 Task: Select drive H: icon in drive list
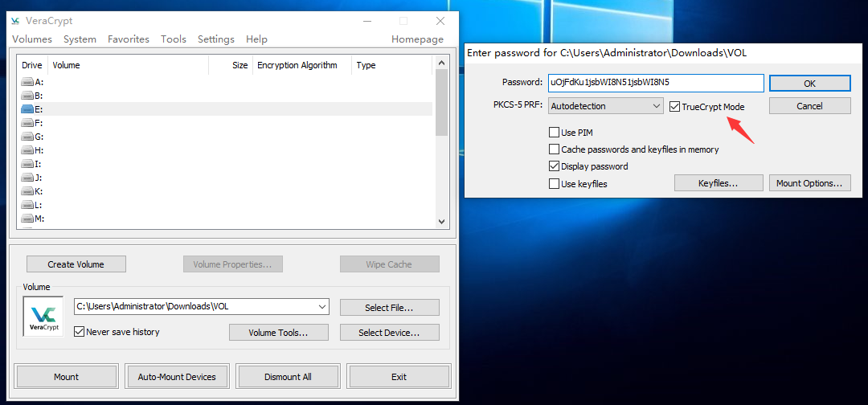click(27, 150)
